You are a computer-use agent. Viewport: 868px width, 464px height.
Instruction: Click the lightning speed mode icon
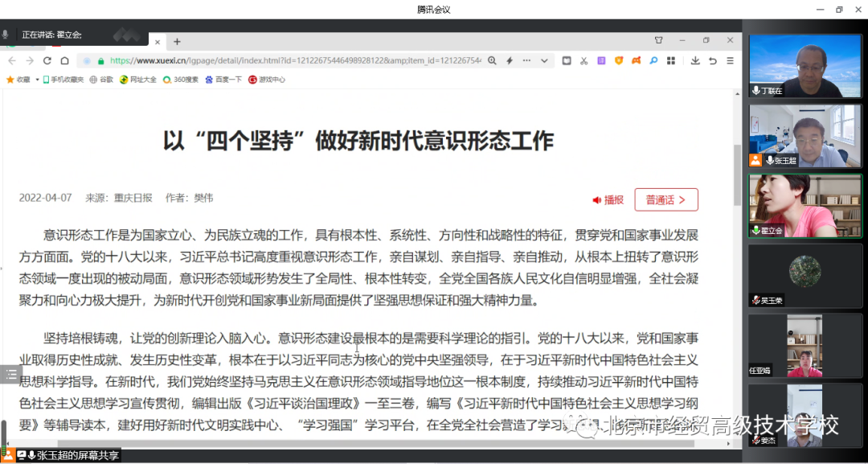click(510, 61)
